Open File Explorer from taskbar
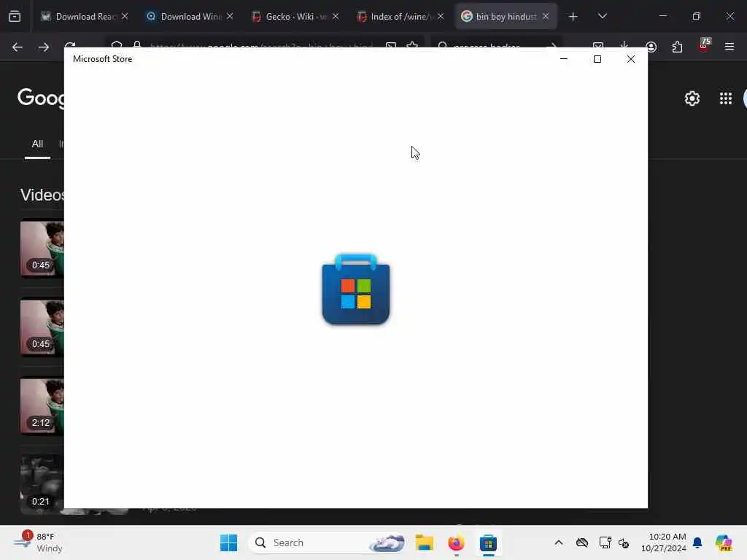The width and height of the screenshot is (747, 560). click(x=424, y=542)
